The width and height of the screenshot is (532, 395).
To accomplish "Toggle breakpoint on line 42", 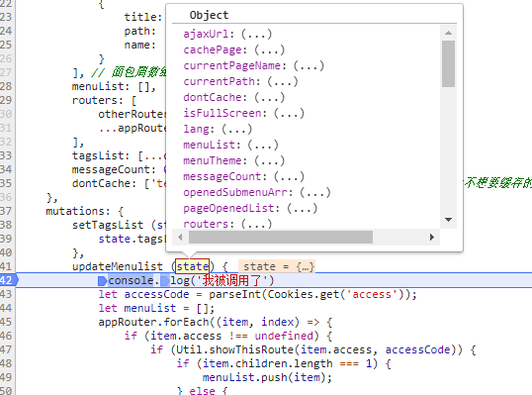I will click(8, 280).
